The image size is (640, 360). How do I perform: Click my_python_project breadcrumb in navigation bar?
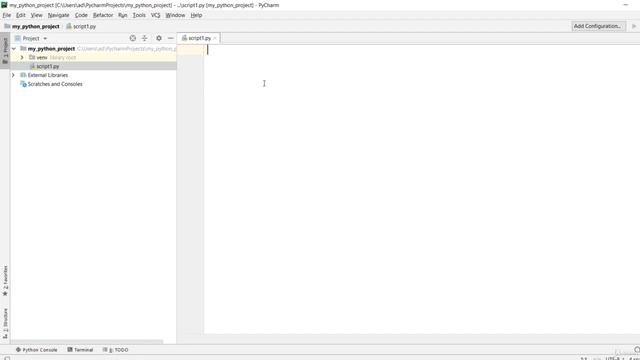point(32,26)
